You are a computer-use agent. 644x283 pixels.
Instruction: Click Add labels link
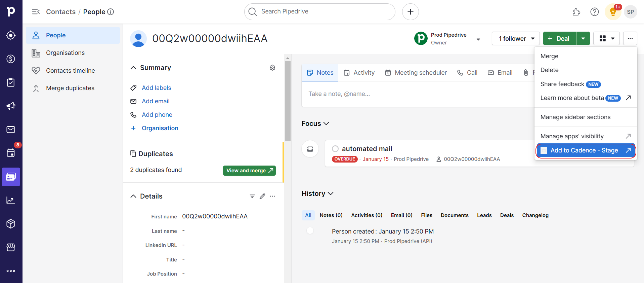(x=156, y=88)
